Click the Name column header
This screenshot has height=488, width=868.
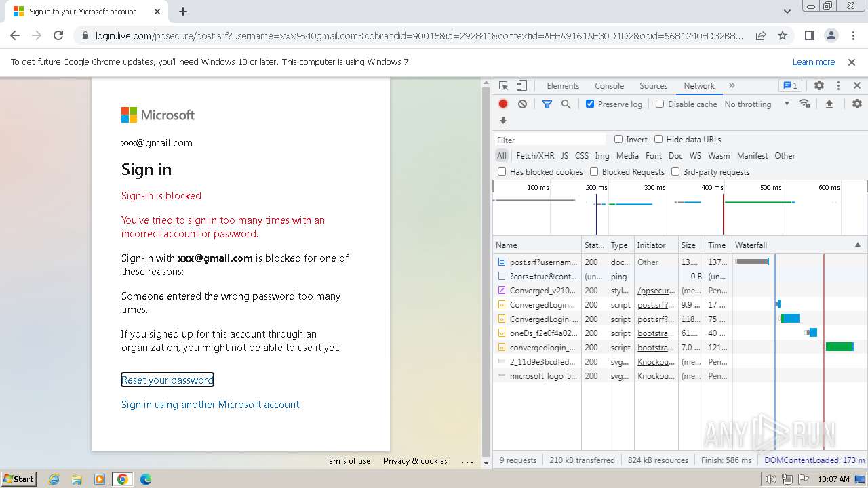(x=537, y=245)
